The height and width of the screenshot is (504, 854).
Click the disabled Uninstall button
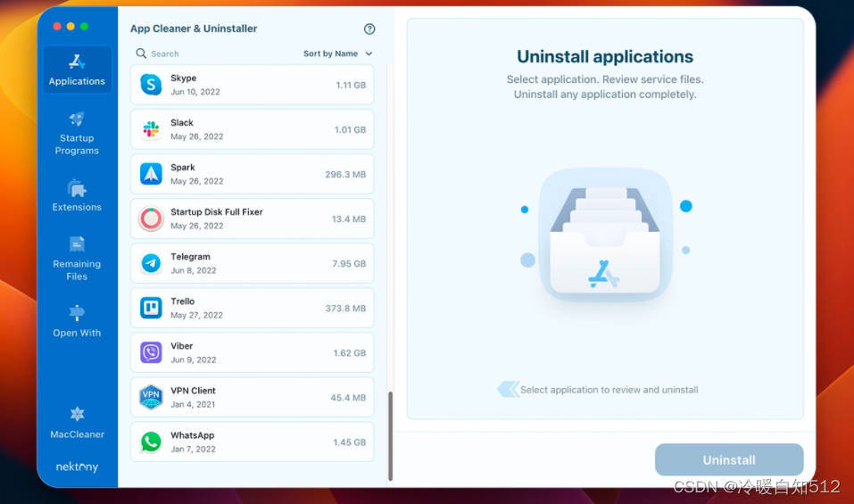click(729, 460)
